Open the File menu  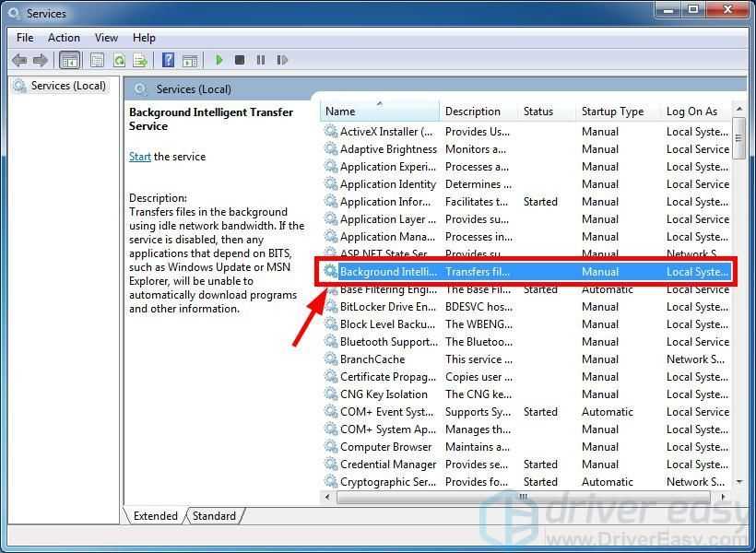pos(25,38)
